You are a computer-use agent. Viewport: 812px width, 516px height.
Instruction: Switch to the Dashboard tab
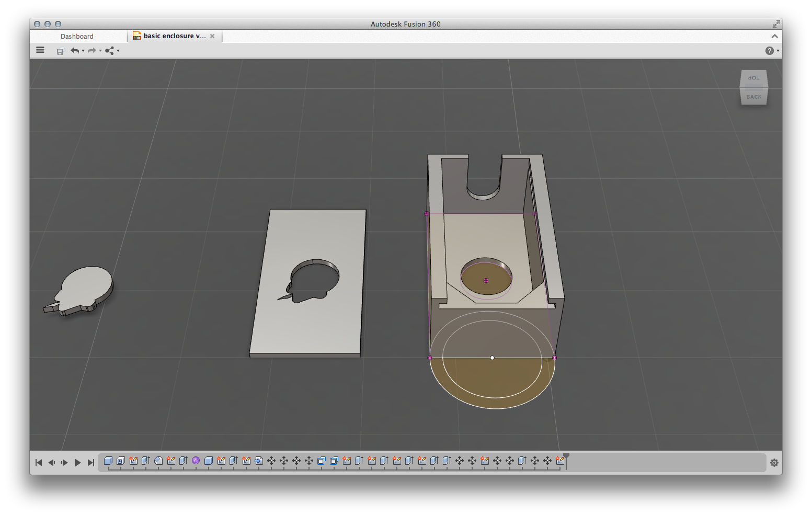pos(77,36)
